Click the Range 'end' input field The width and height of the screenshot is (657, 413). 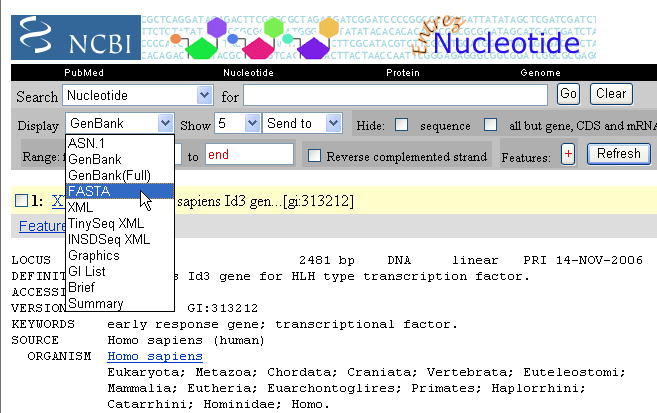pyautogui.click(x=249, y=154)
